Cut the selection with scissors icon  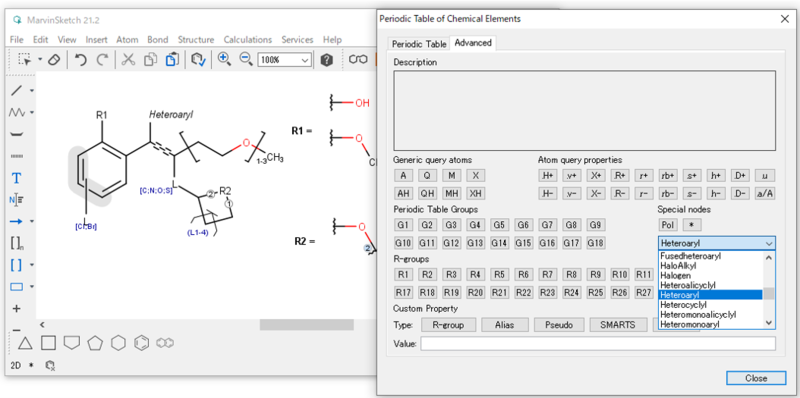pyautogui.click(x=128, y=60)
